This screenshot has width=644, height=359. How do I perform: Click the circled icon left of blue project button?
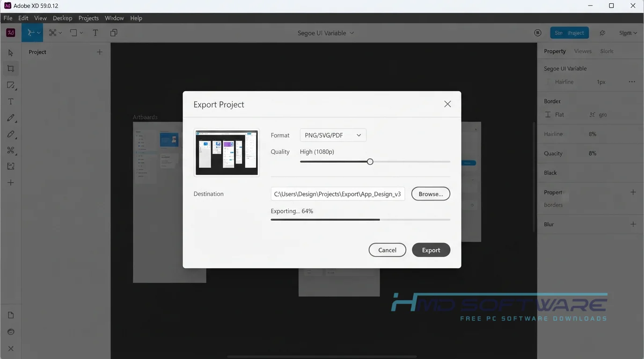coord(538,33)
